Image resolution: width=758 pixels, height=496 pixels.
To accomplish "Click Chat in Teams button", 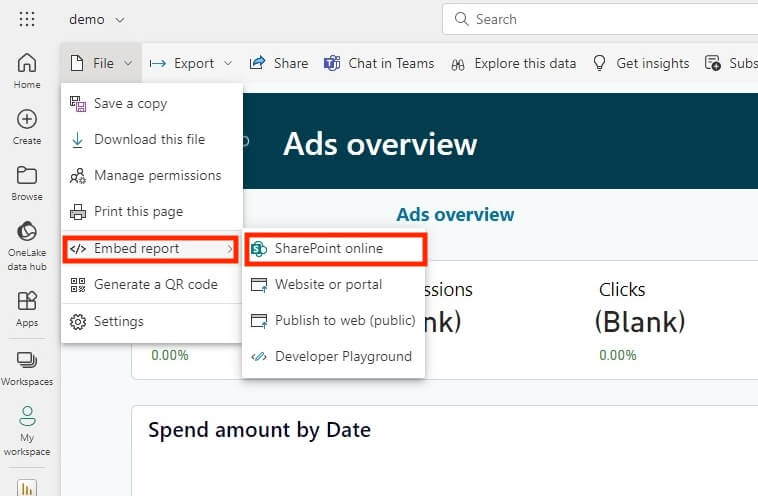I will pyautogui.click(x=379, y=63).
